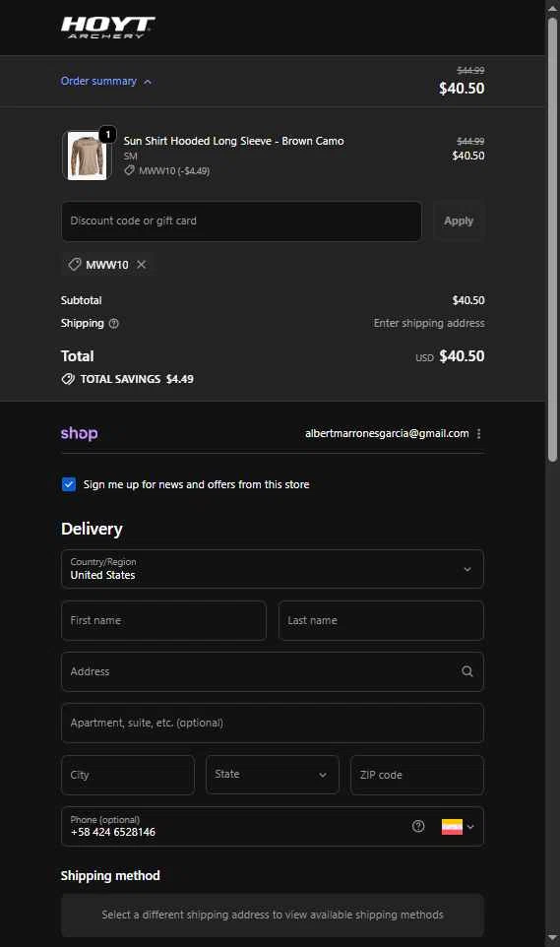Focus the Apartment, suite, etc. field

[273, 723]
